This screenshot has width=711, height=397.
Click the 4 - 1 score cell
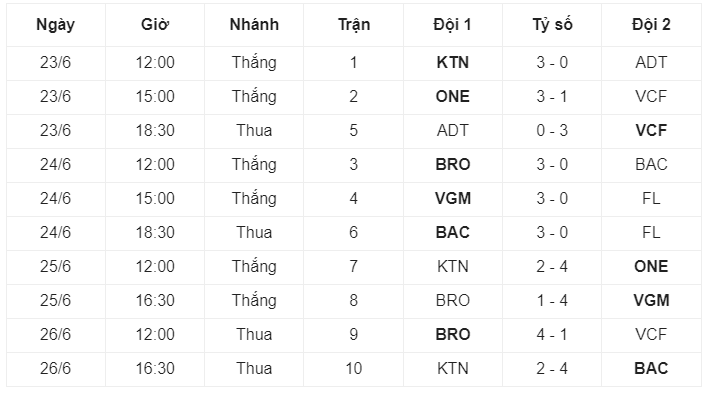coord(552,334)
